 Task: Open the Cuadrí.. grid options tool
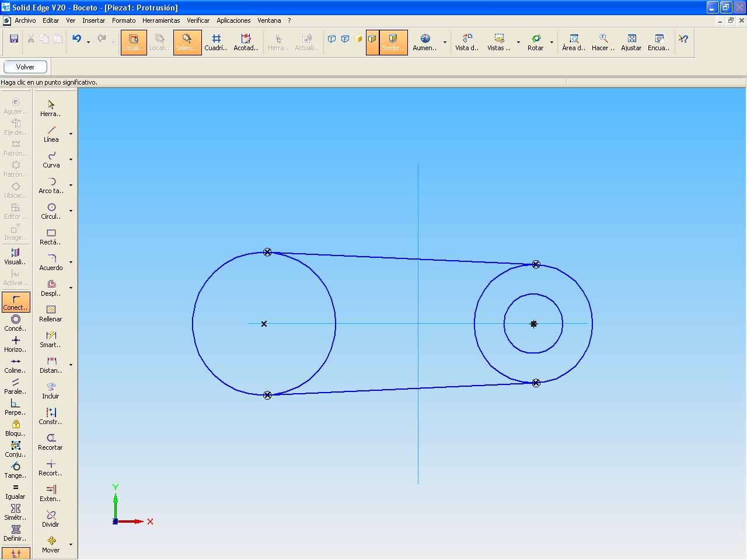pos(216,43)
